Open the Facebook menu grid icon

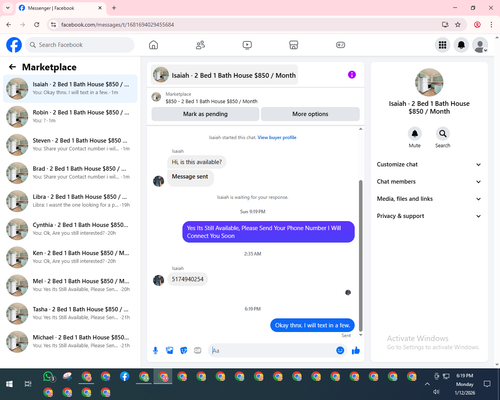point(442,45)
